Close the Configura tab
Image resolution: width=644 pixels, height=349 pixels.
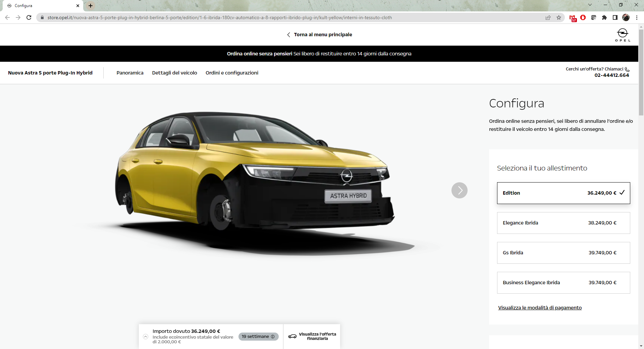78,6
